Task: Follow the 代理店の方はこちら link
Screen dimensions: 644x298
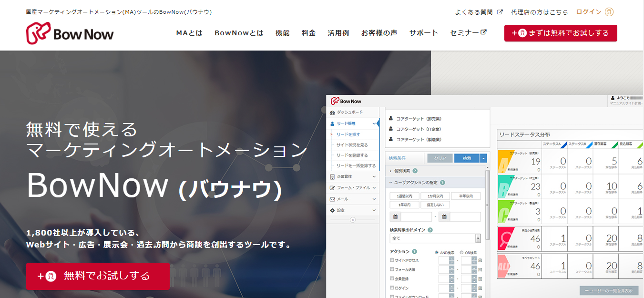Action: (540, 12)
